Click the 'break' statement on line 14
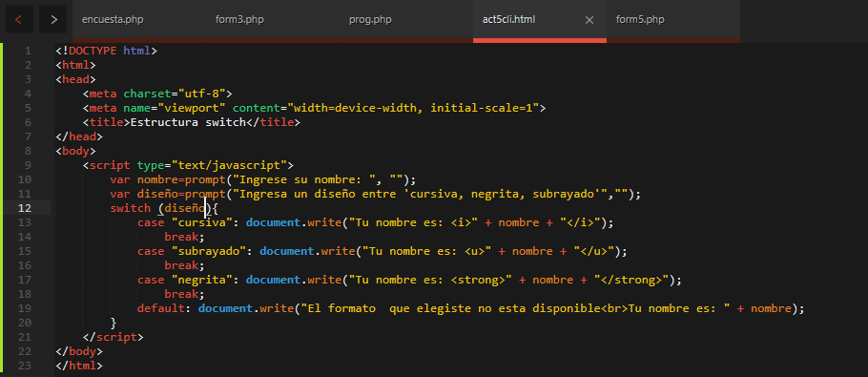This screenshot has width=868, height=377. 184,237
